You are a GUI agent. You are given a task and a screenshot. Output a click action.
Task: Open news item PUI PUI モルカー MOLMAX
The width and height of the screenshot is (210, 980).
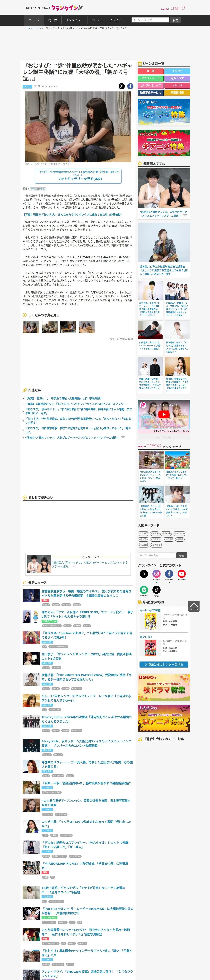tap(87, 911)
